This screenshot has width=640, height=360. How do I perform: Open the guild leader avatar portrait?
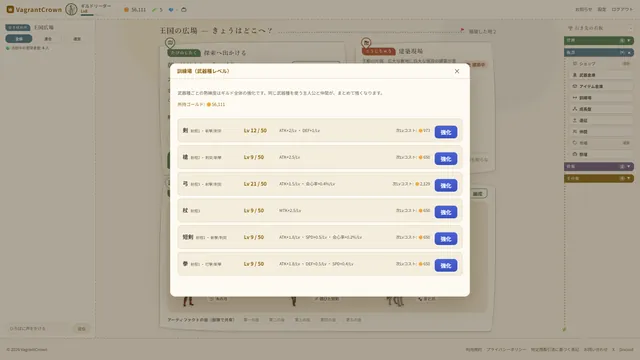[x=71, y=9]
